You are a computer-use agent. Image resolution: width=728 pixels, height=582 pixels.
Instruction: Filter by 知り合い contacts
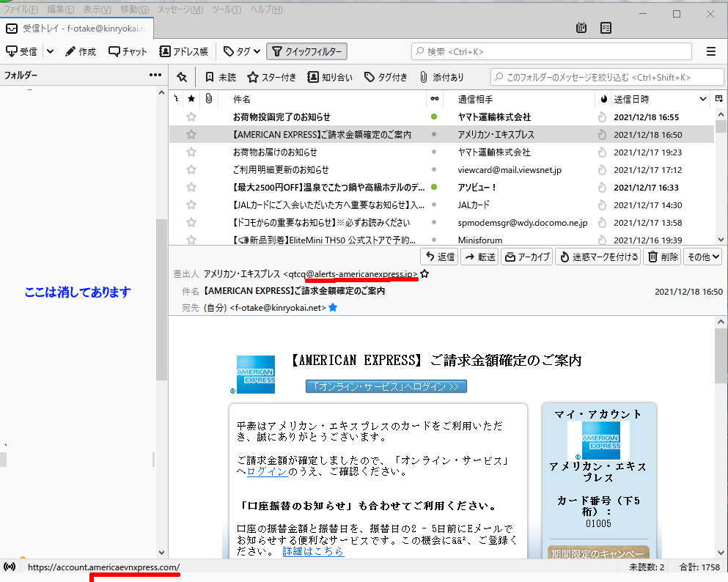330,77
